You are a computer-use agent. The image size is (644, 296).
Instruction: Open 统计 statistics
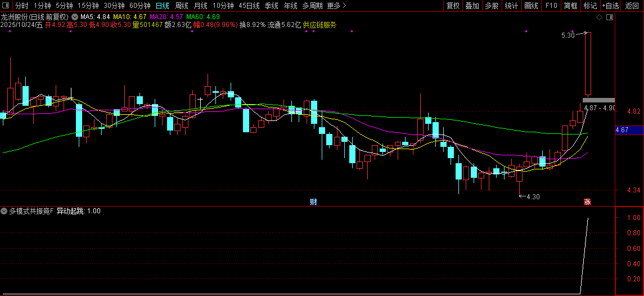511,6
